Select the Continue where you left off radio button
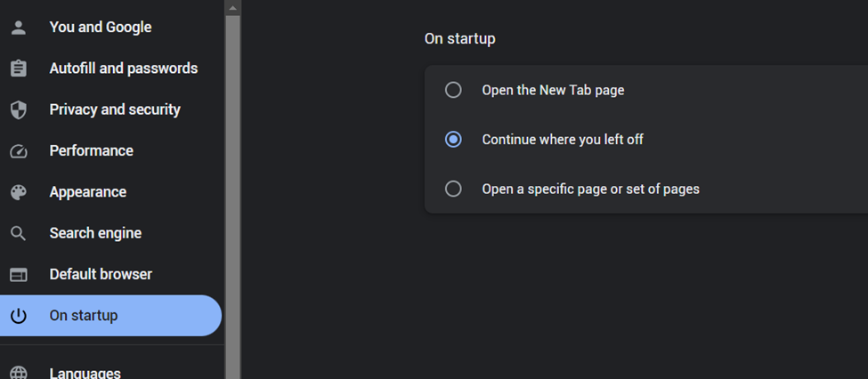868x379 pixels. [x=453, y=139]
